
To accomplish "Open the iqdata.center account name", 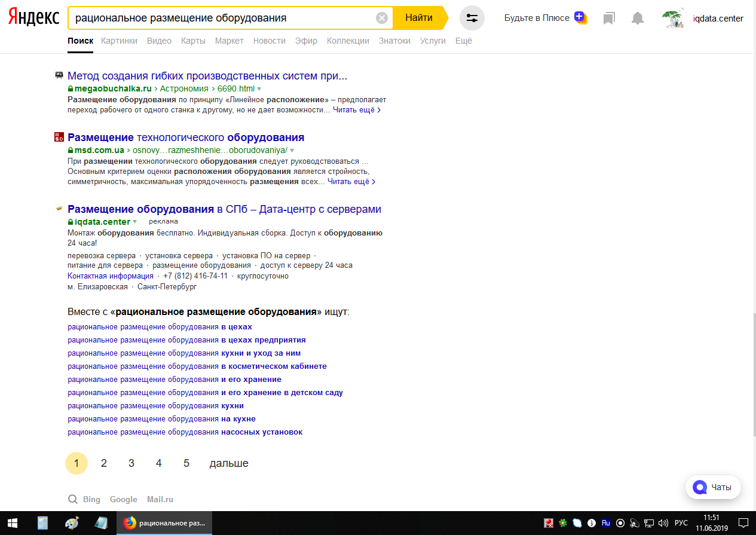I will [718, 18].
